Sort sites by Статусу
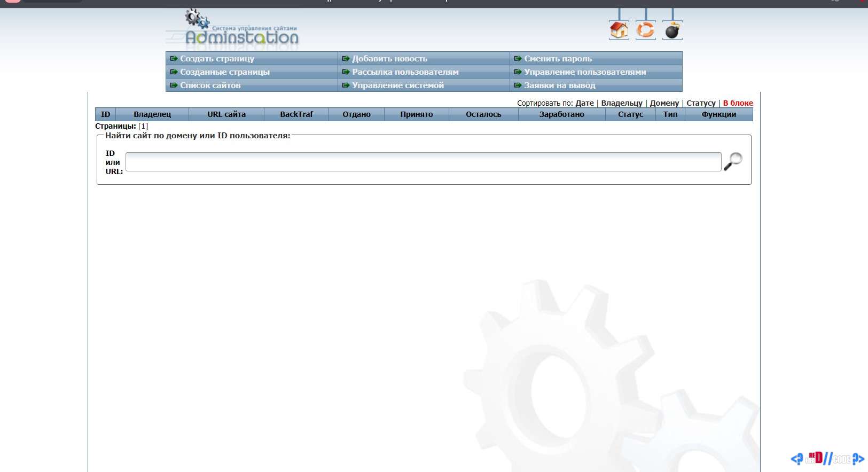 [701, 103]
